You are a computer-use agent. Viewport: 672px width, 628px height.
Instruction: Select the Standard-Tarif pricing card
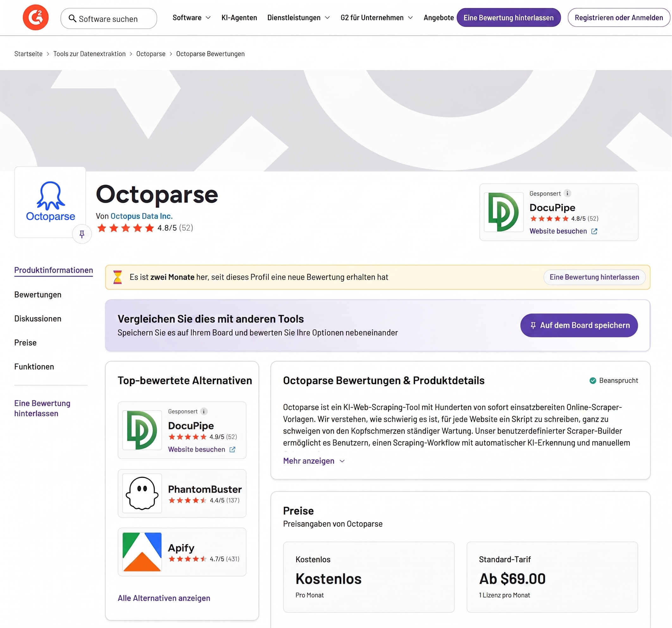click(x=552, y=577)
